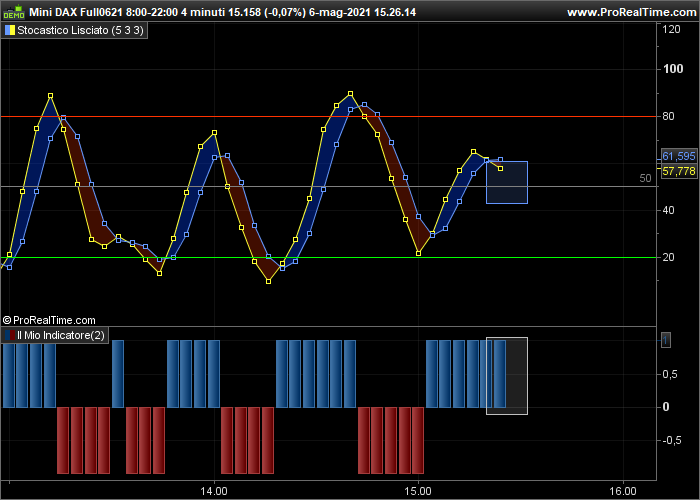
Task: Click the green 20 oversold horizontal line
Action: [x=328, y=258]
